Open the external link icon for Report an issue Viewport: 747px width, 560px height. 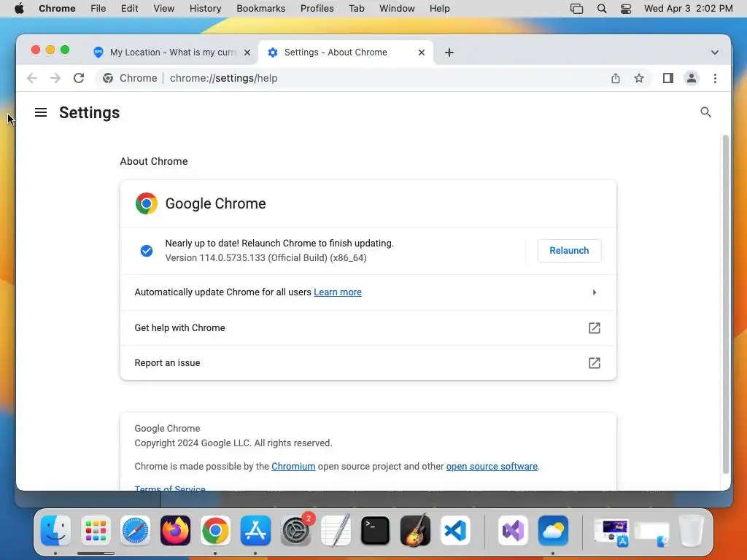pyautogui.click(x=594, y=363)
